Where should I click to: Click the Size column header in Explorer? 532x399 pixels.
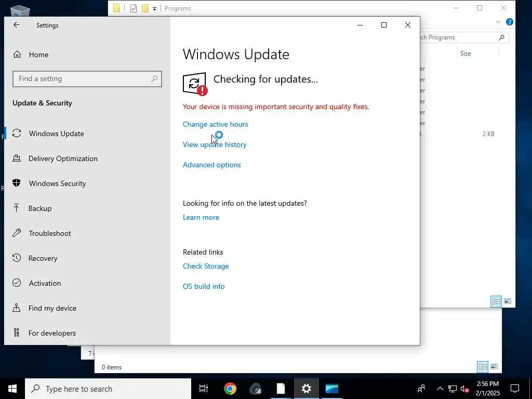(x=465, y=54)
